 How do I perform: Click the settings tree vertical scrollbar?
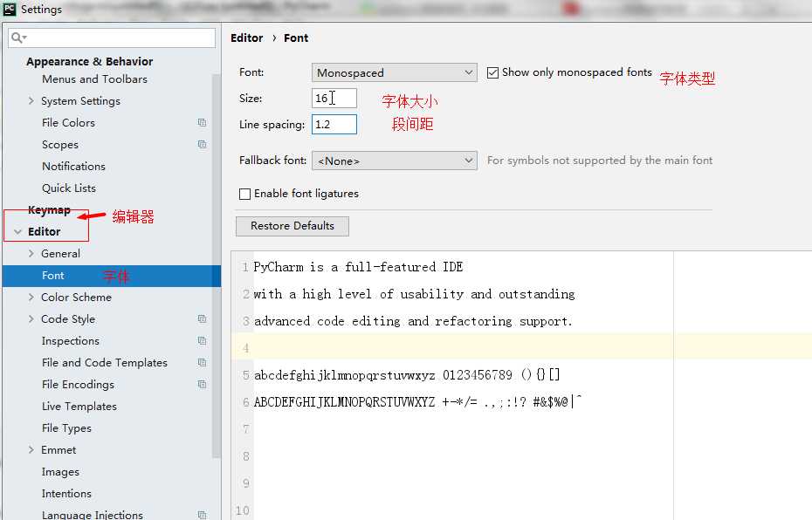(x=217, y=266)
